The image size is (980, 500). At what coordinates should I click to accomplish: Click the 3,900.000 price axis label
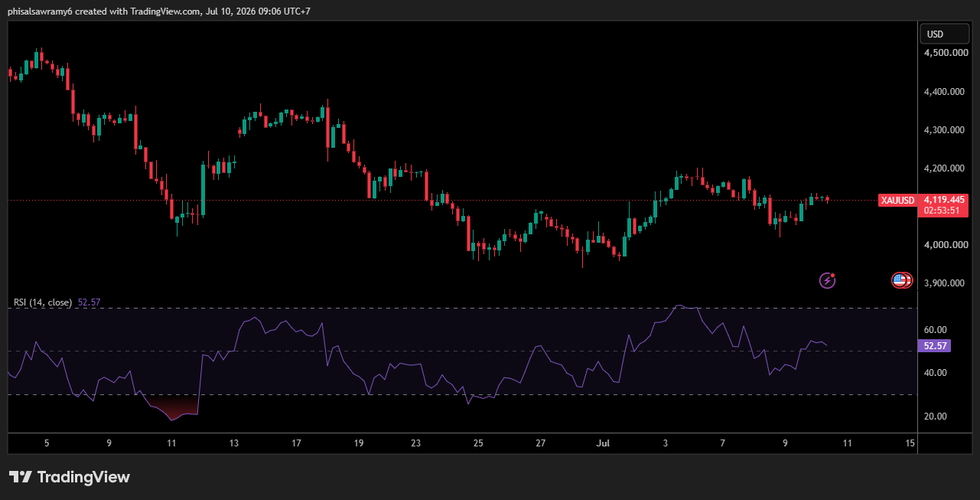946,283
